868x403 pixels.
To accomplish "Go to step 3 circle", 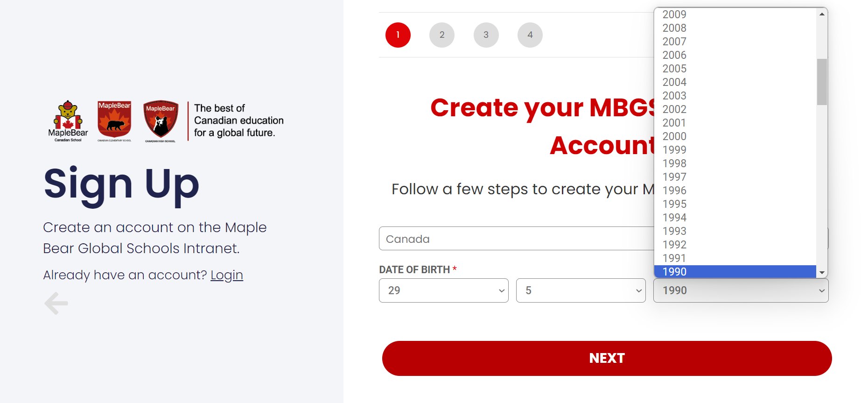I will coord(486,35).
